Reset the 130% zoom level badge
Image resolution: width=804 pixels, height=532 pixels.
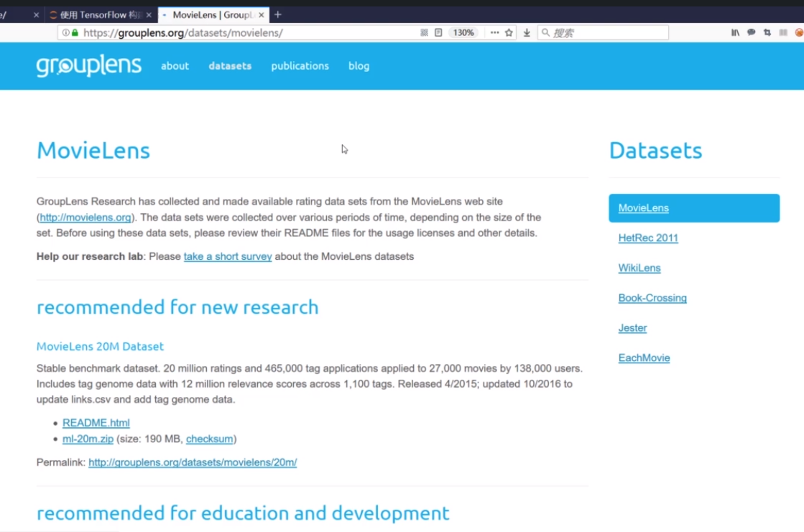tap(463, 33)
